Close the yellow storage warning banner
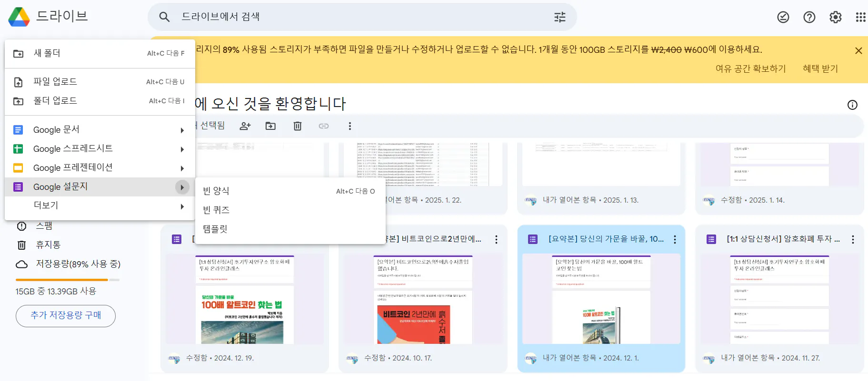Screen dimensions: 868x381 [x=858, y=50]
